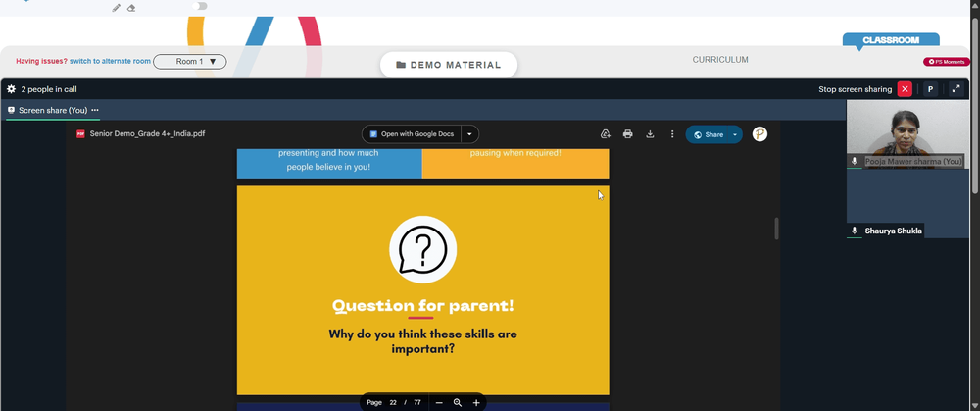This screenshot has height=411, width=980.
Task: Select the Shaurya Shukla participant label
Action: pos(893,231)
